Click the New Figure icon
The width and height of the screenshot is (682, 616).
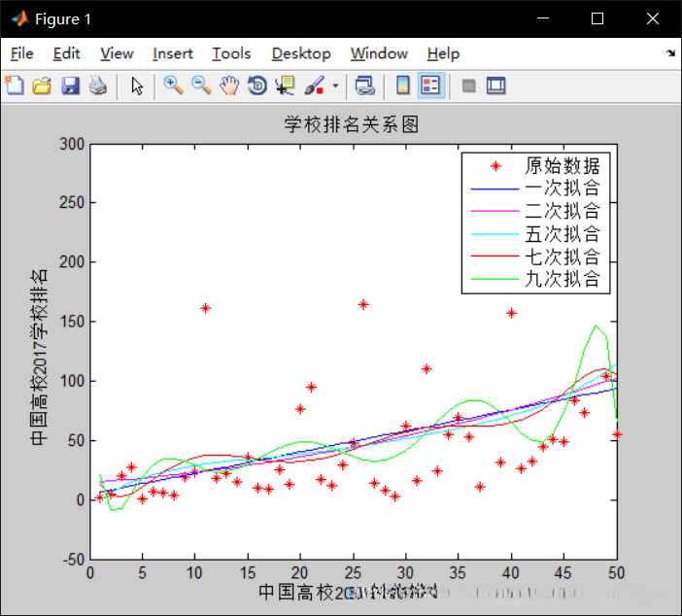pyautogui.click(x=15, y=86)
